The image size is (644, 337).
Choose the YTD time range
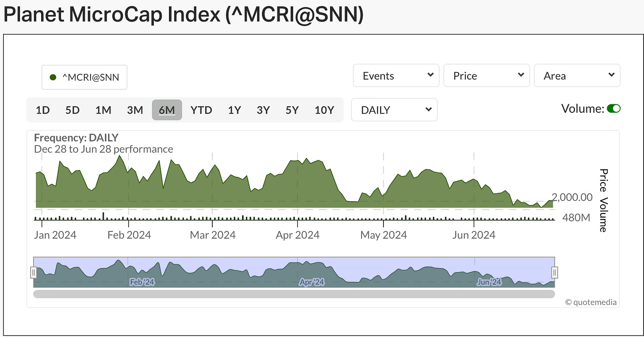pos(201,110)
